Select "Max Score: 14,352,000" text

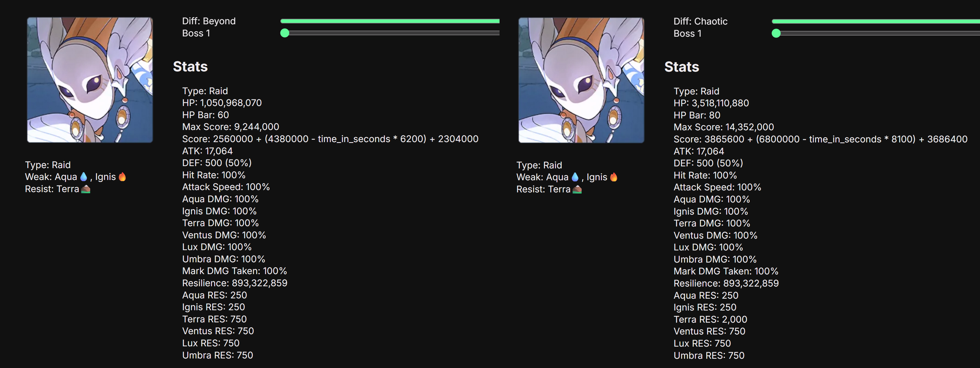(x=724, y=127)
